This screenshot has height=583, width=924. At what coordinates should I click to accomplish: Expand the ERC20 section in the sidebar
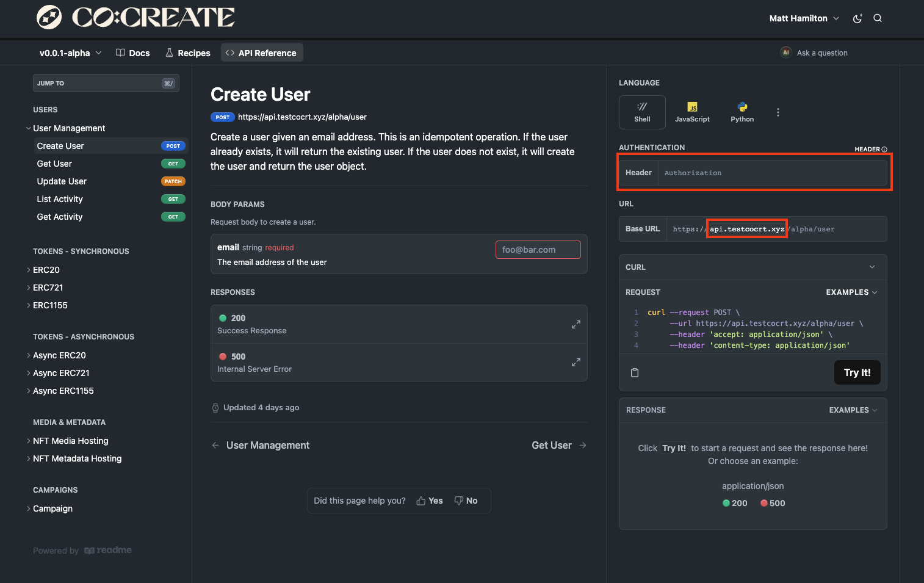[46, 270]
